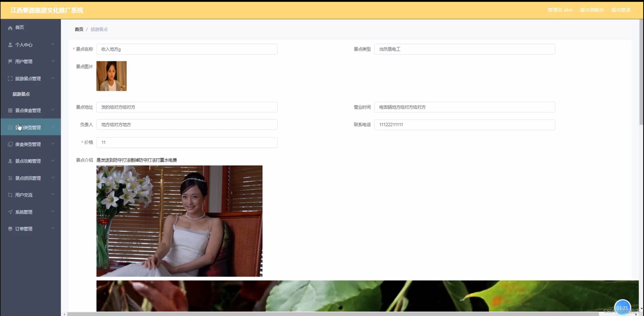Click the flag icon for 用户管理
Viewport: 644px width, 316px height.
point(10,61)
